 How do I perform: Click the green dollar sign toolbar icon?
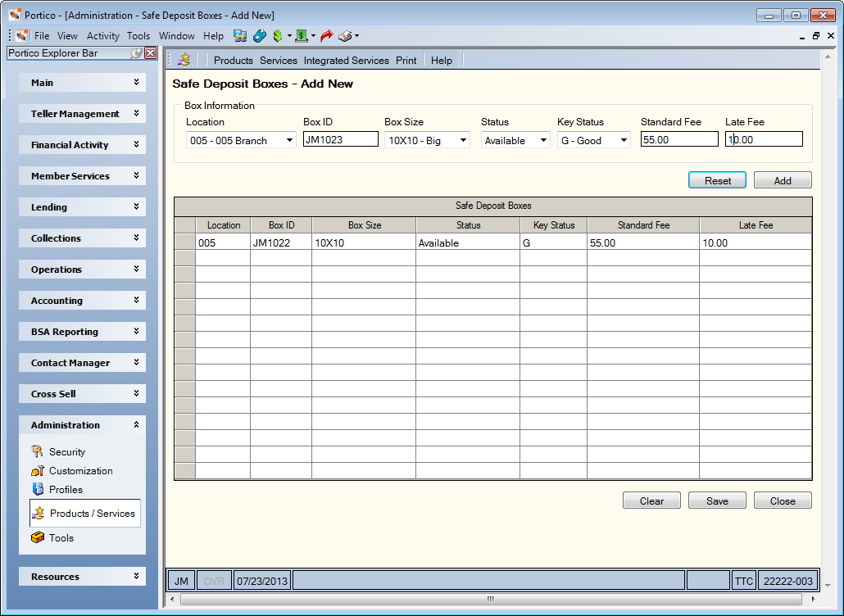pos(278,36)
